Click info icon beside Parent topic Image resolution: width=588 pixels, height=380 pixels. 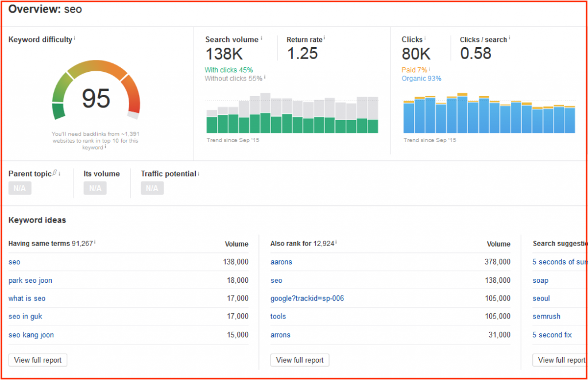pos(59,174)
